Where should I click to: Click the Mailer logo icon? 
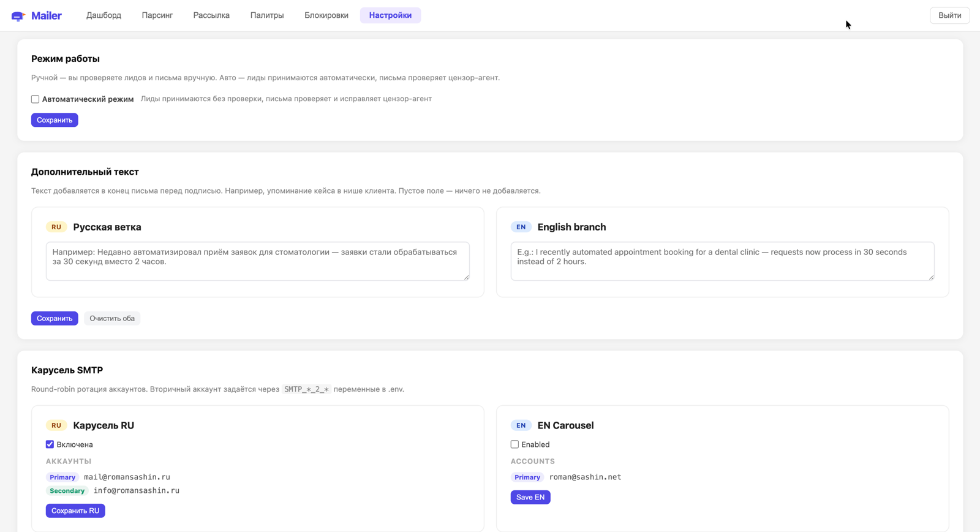18,16
